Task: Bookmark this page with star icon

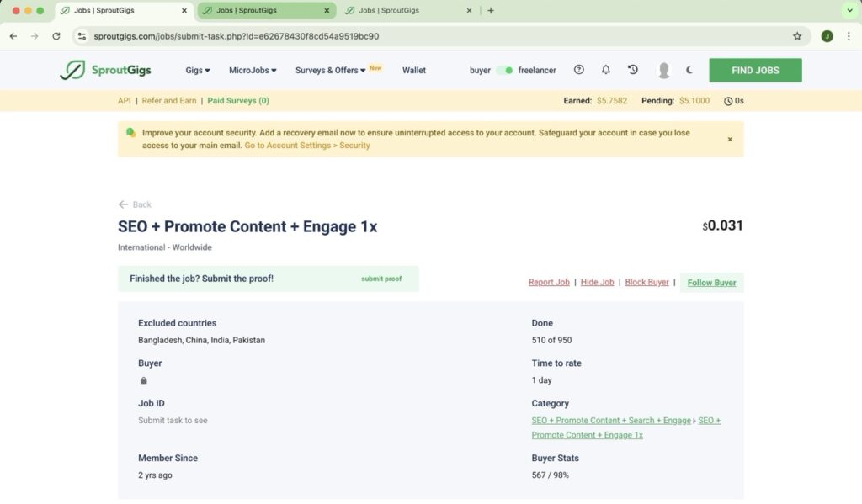Action: (x=797, y=36)
